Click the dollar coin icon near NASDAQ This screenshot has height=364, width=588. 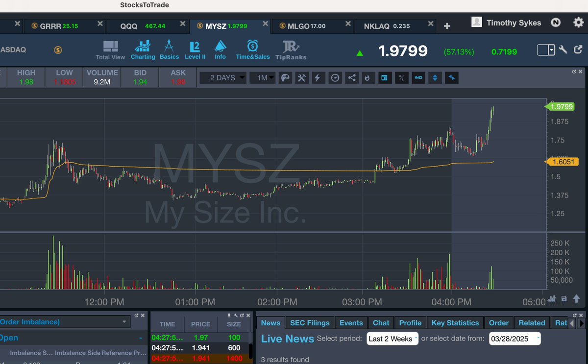[58, 49]
